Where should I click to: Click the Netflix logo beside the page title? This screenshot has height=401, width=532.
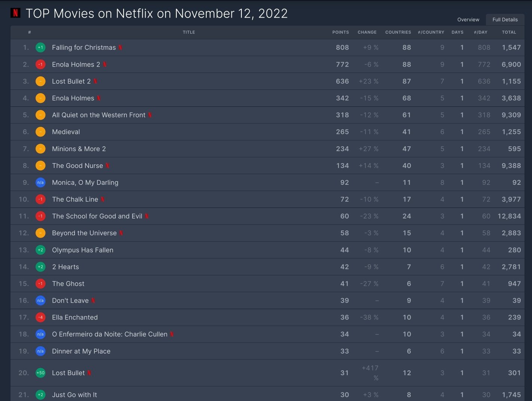pyautogui.click(x=15, y=13)
